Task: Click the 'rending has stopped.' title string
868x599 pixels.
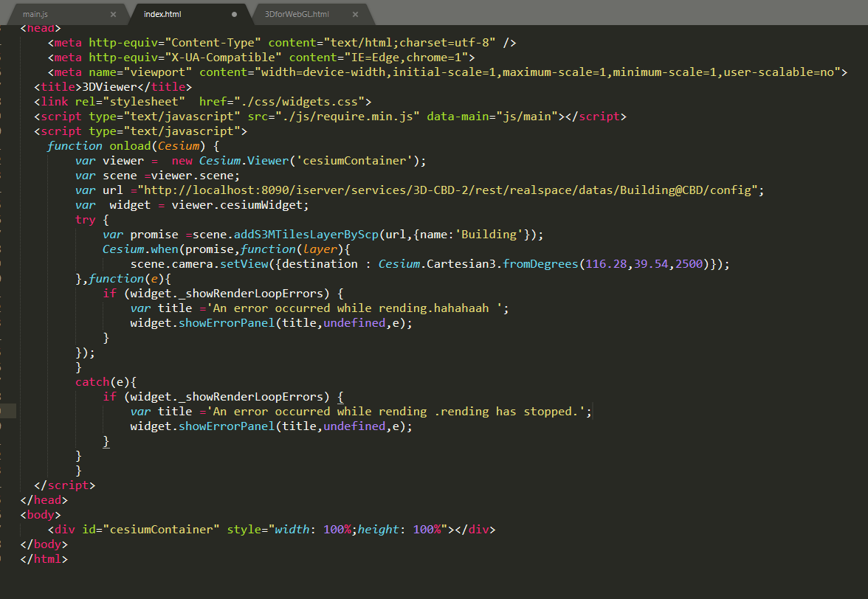Action: point(396,412)
